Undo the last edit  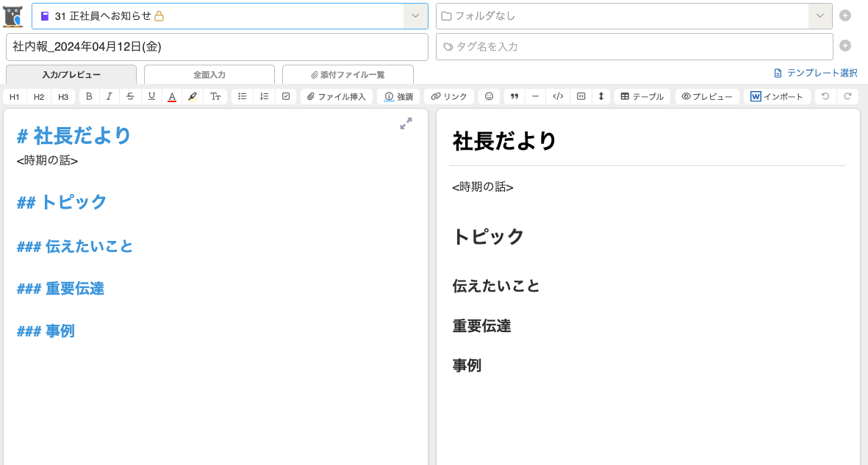click(825, 96)
